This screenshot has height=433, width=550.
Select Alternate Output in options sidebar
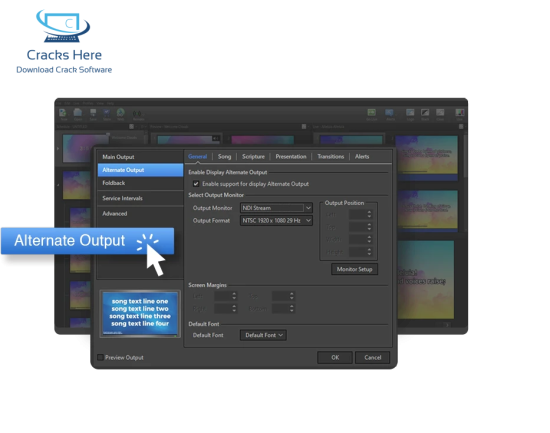140,170
